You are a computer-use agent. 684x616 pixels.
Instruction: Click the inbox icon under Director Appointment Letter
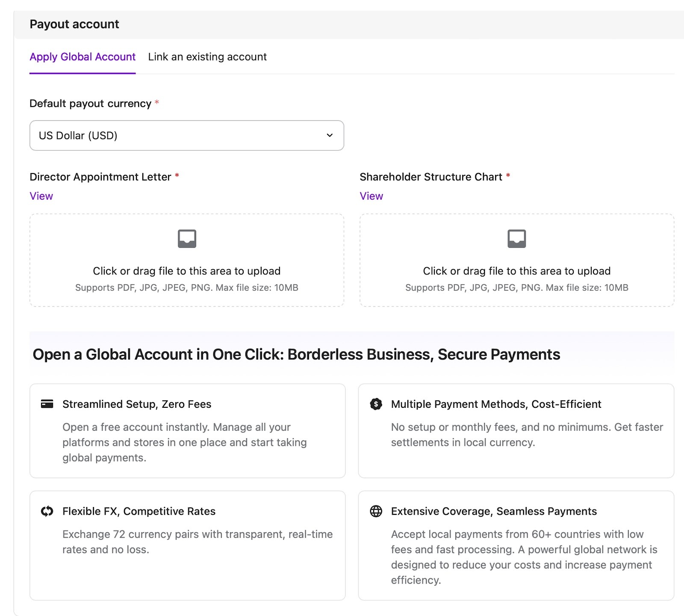point(187,239)
